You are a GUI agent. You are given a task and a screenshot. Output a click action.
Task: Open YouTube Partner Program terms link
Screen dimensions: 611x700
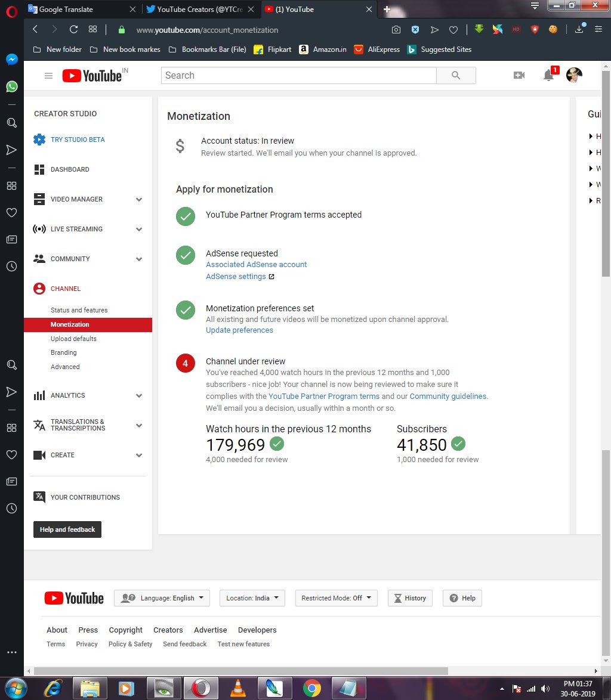point(324,396)
